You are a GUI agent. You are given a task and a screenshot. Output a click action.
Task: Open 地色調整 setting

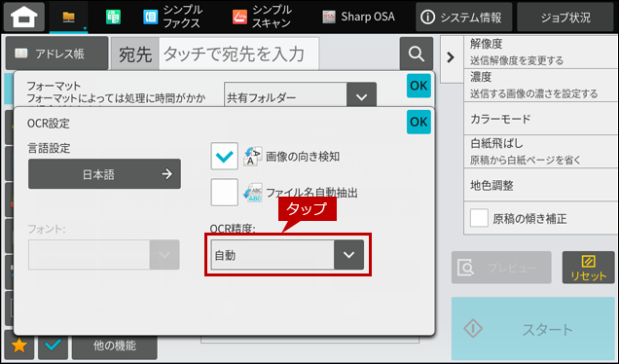point(541,185)
